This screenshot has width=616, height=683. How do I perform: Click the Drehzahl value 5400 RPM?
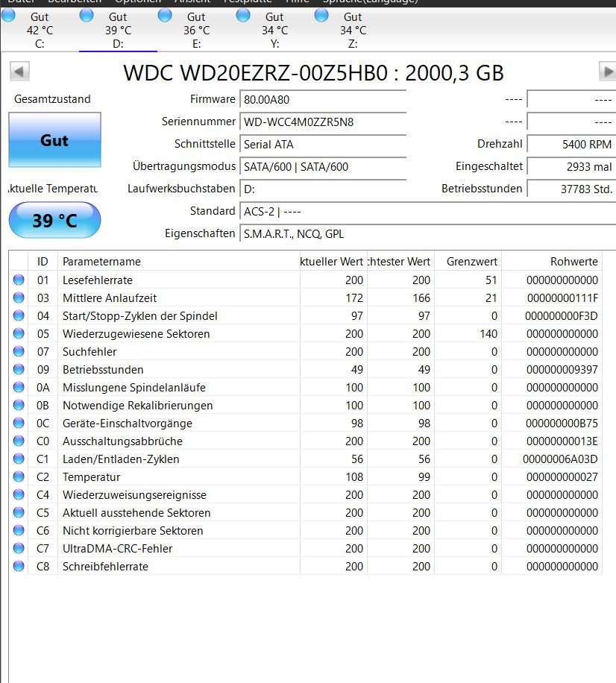pos(571,144)
